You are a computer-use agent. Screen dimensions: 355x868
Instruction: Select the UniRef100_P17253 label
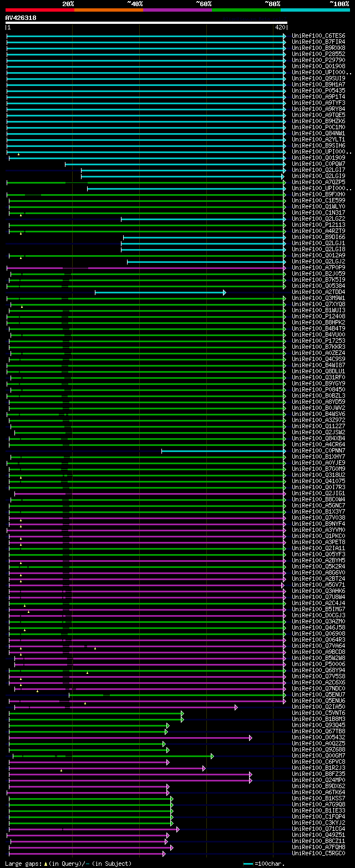pyautogui.click(x=318, y=341)
